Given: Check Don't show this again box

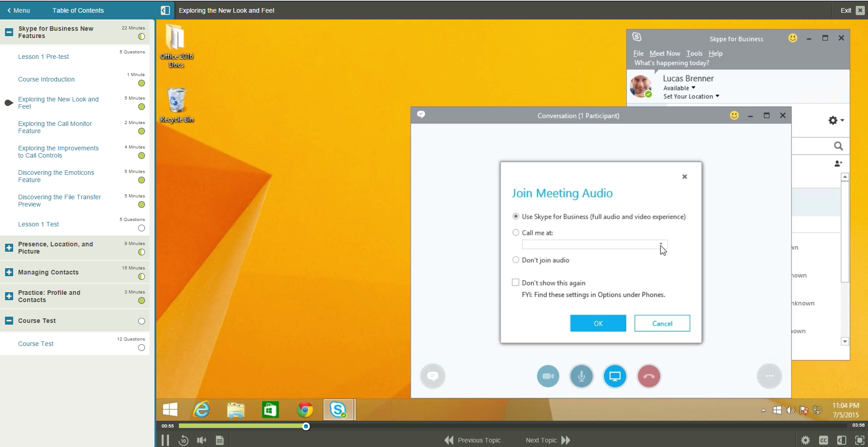Looking at the screenshot, I should tap(516, 283).
